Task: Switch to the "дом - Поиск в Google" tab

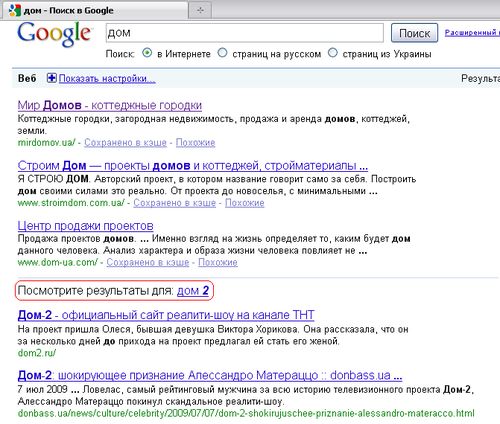Action: 95,10
